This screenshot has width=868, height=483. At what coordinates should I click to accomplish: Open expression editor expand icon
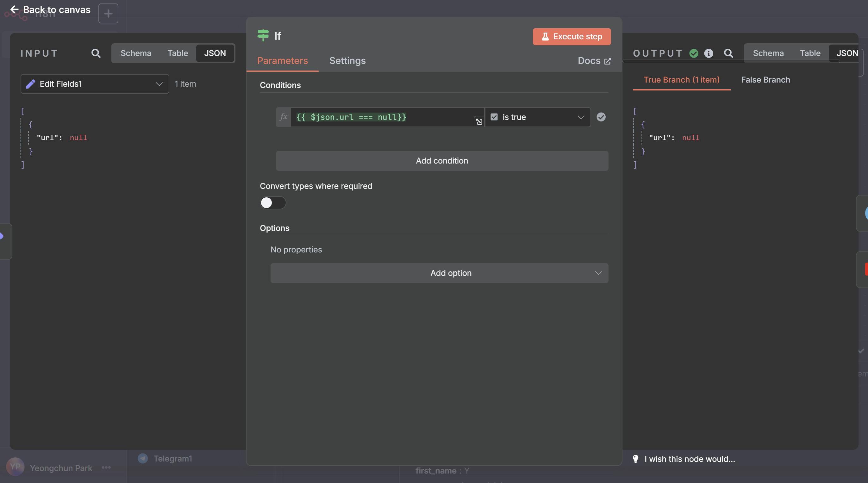pyautogui.click(x=479, y=121)
